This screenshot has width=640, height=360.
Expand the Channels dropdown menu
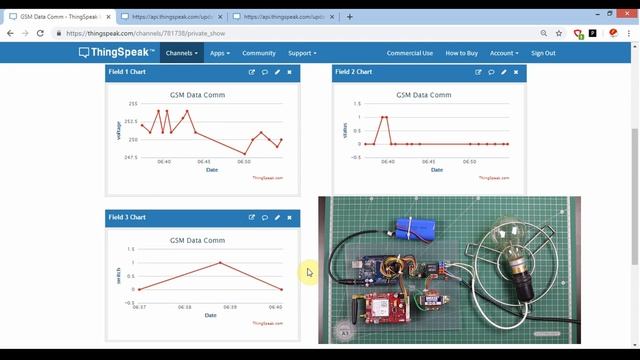(182, 53)
